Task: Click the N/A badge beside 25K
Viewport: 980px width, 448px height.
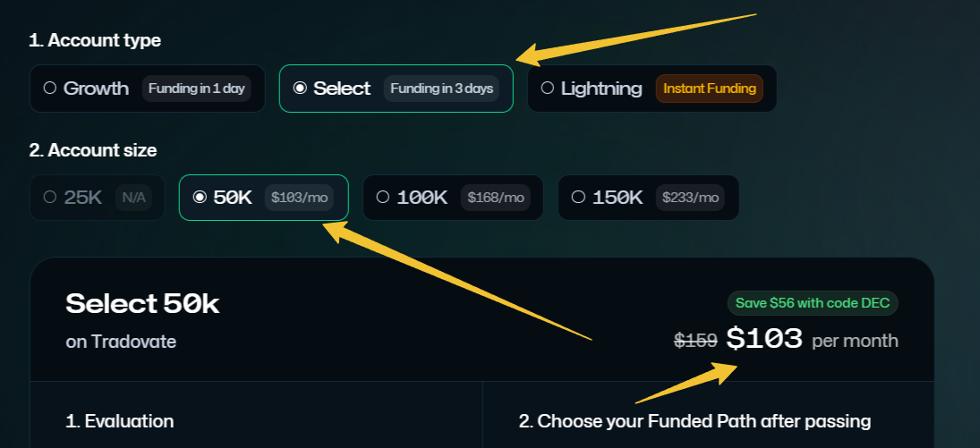Action: click(133, 198)
